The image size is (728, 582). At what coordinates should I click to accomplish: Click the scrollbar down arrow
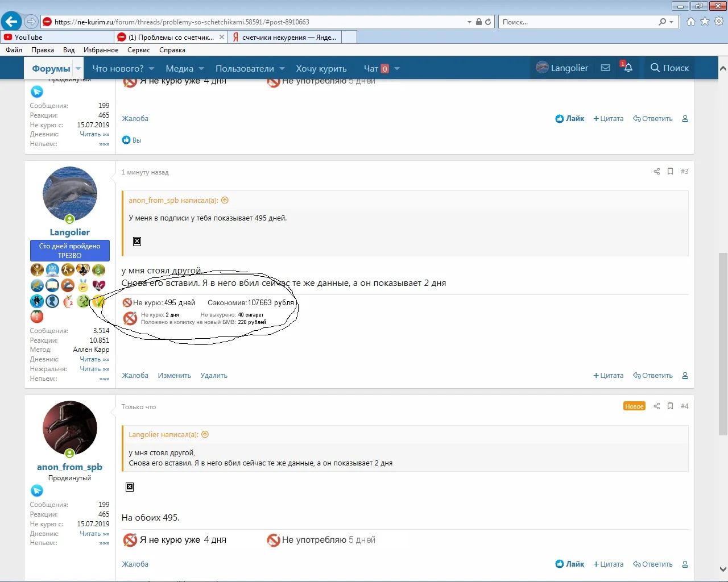[723, 569]
